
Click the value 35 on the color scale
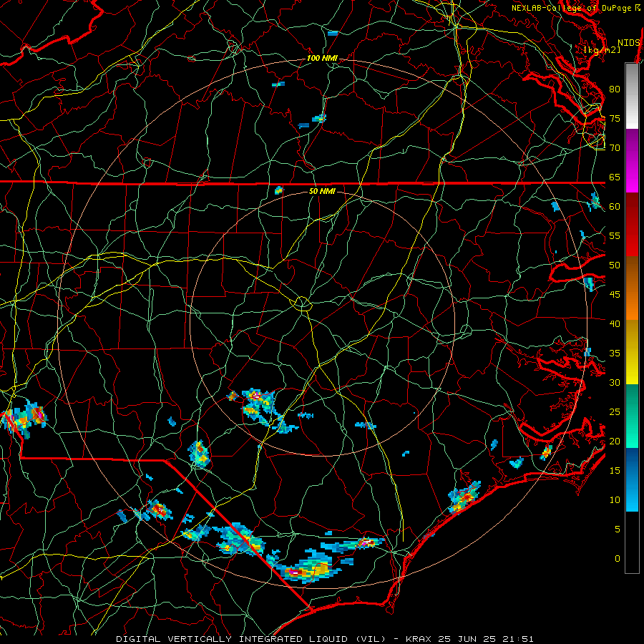click(x=615, y=353)
